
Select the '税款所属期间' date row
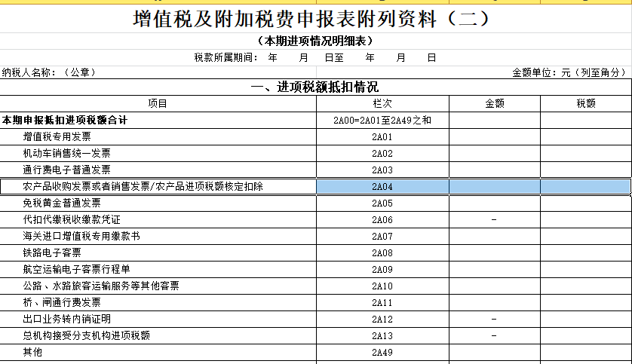314,58
